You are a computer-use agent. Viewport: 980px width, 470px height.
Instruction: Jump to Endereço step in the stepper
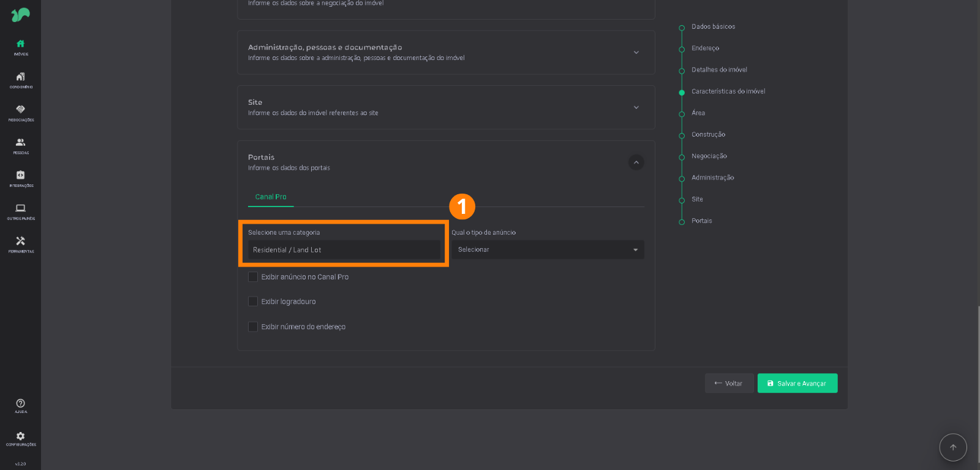[705, 48]
